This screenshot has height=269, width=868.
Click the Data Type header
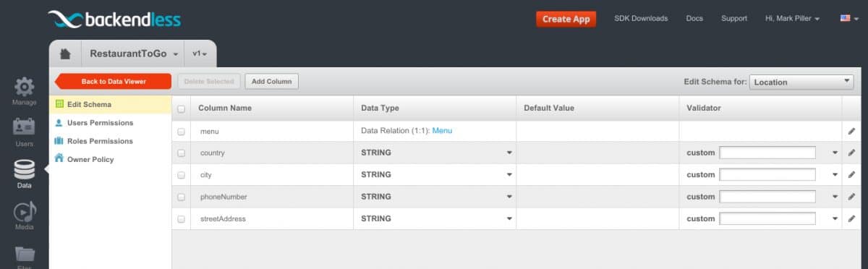[x=380, y=108]
